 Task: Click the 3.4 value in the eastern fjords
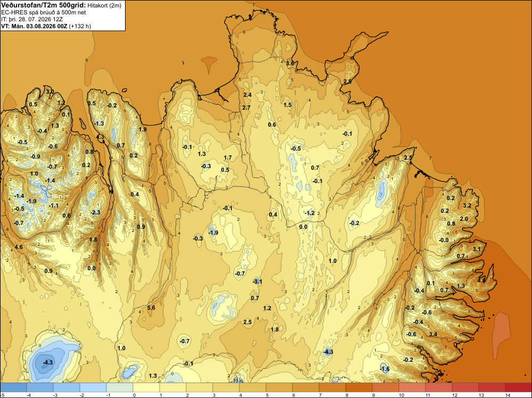coord(433,334)
